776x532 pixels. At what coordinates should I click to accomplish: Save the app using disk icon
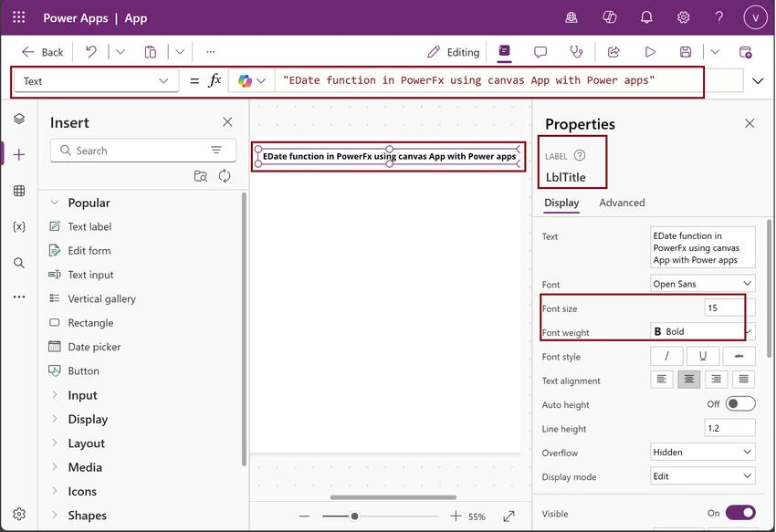[x=686, y=51]
